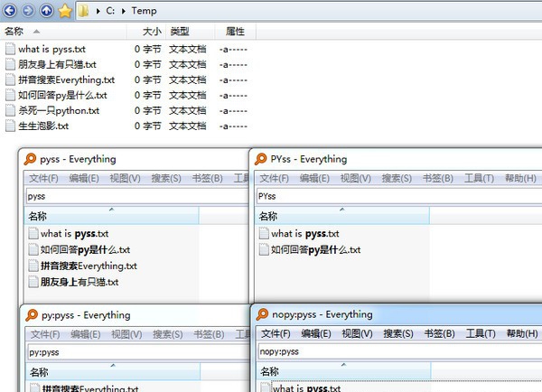
Task: Click the Temp path segment
Action: tap(144, 11)
